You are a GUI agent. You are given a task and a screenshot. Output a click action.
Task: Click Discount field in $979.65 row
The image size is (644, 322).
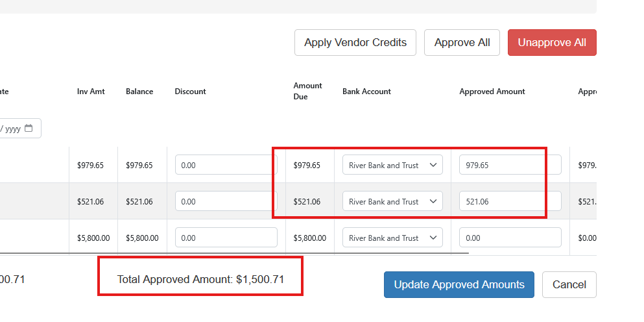point(226,165)
